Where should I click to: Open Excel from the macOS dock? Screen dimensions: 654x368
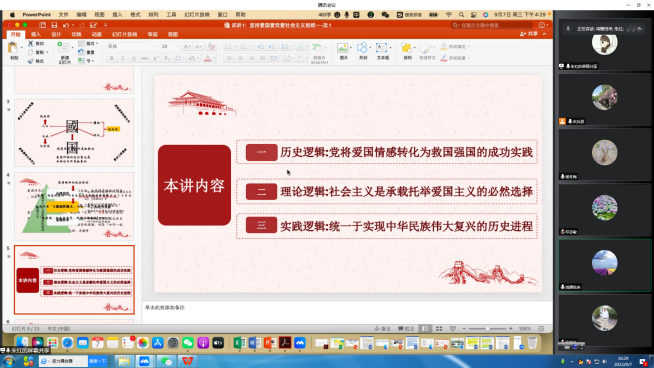coord(239,343)
